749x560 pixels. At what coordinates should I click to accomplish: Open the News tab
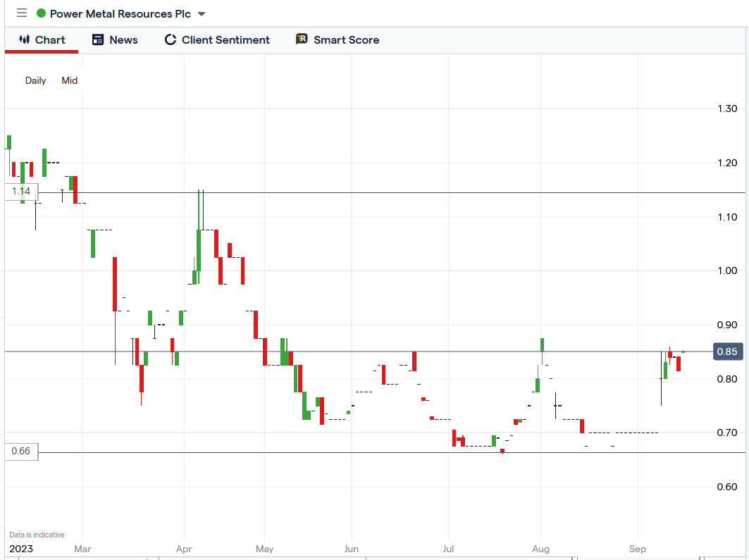(115, 39)
